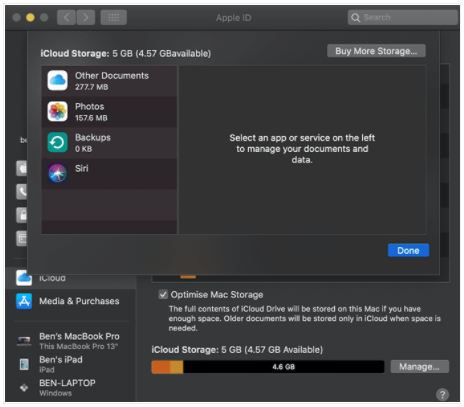Select Ben's MacBook Pro device icon
Screen dimensions: 464x407
click(24, 341)
